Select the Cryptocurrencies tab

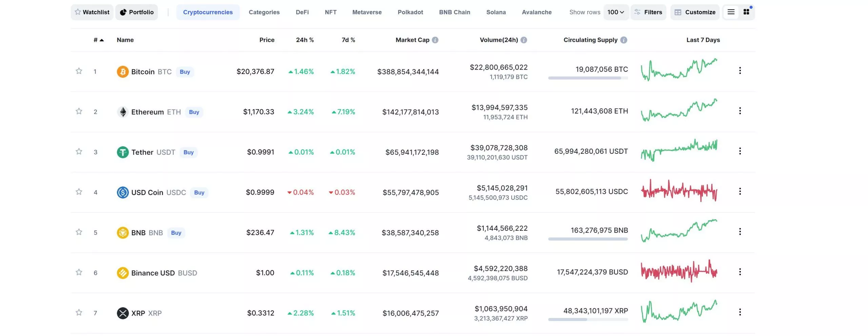(208, 12)
